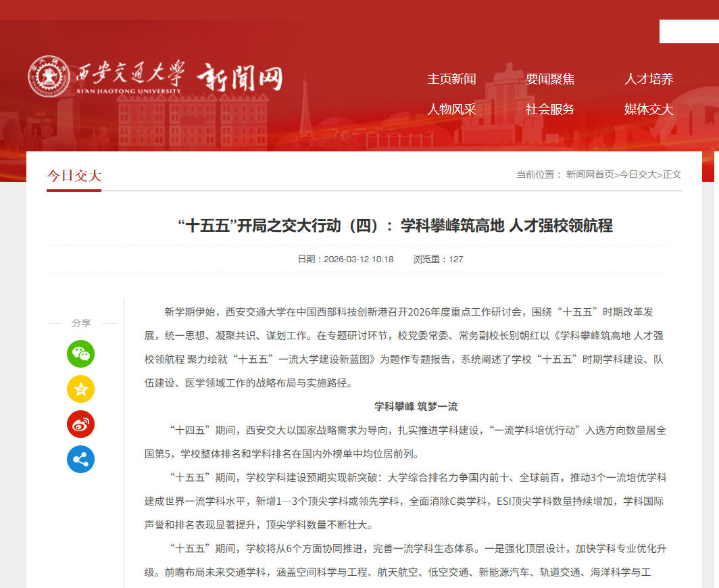This screenshot has width=719, height=588.
Task: Click 正文 in the breadcrumb trail
Action: tap(672, 174)
